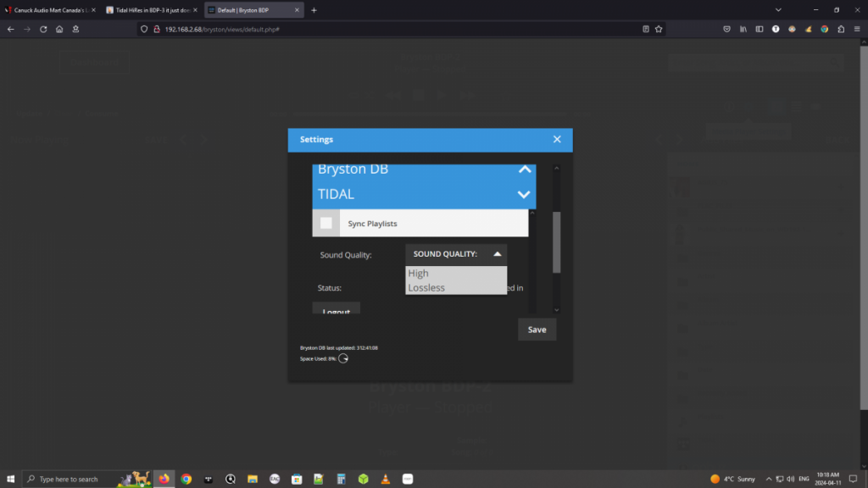Open the EAC app on taskbar
This screenshot has height=488, width=868.
tap(275, 480)
